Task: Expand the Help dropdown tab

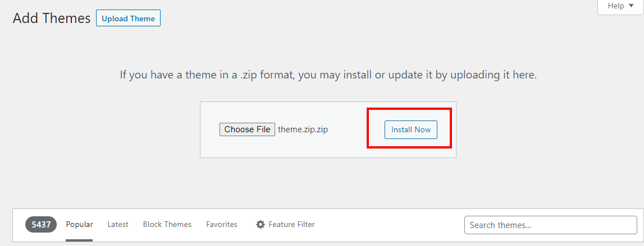Action: (x=620, y=6)
